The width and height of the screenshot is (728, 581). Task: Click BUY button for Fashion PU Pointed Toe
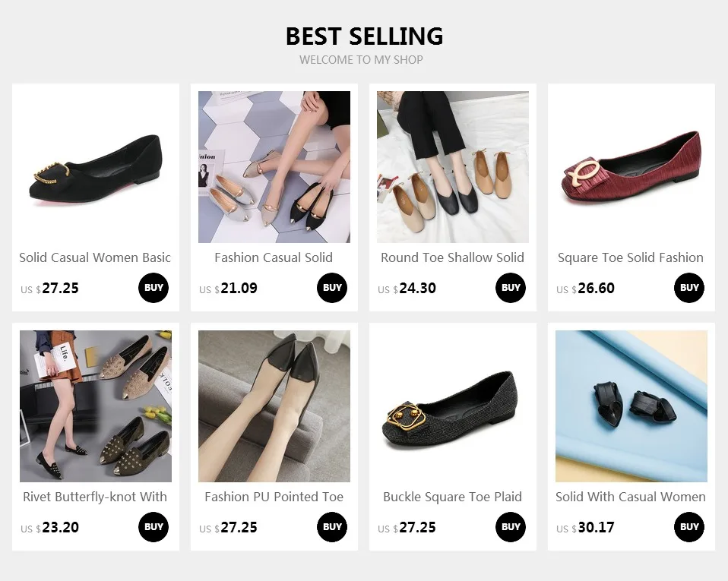click(332, 527)
